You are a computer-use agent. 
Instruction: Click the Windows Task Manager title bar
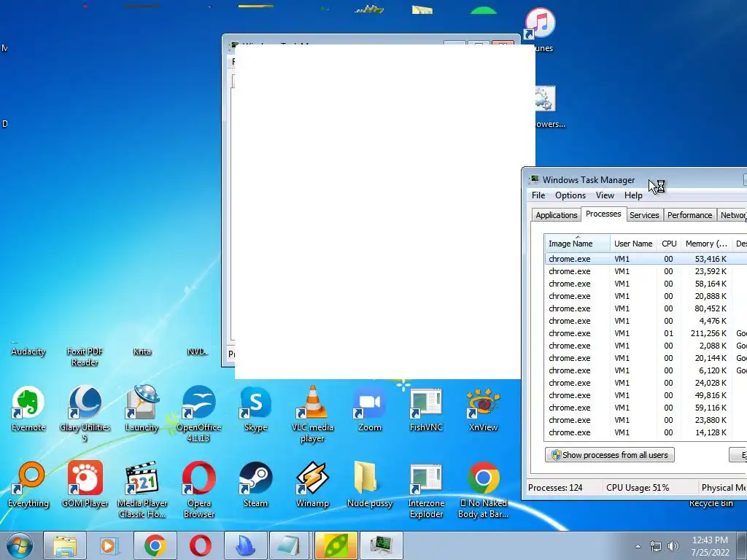635,179
